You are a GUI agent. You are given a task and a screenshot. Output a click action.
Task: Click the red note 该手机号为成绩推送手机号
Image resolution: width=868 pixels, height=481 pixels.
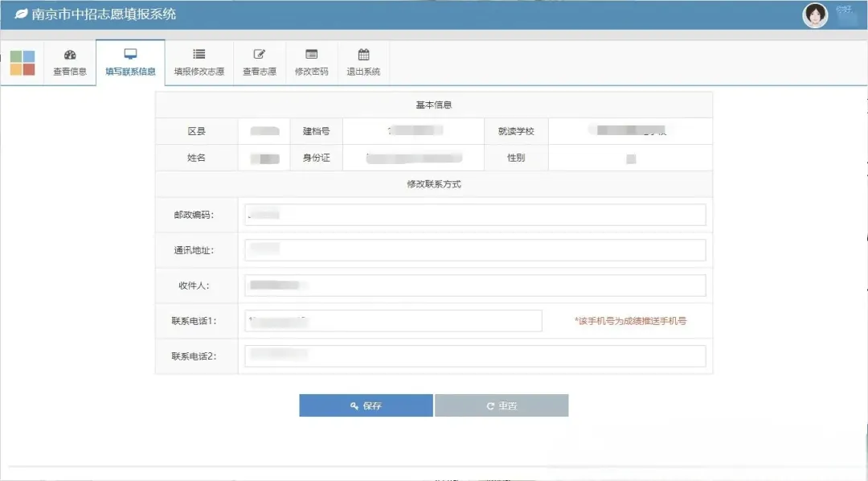point(631,321)
